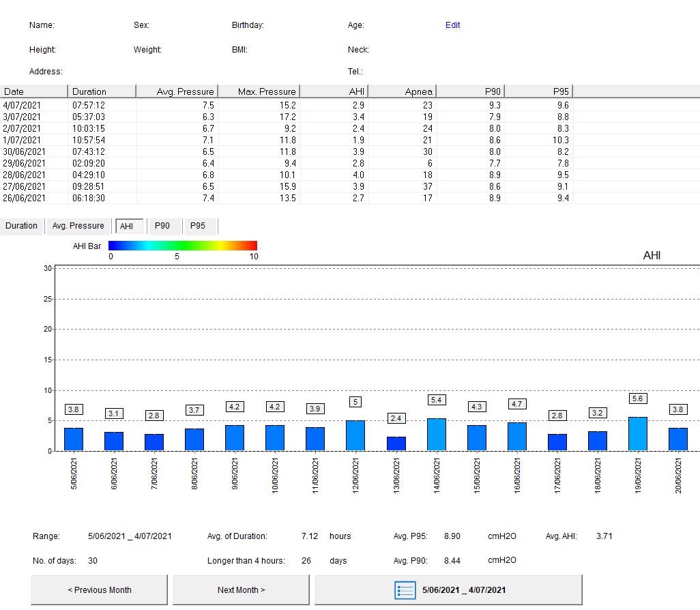Click the Duration column header

click(x=102, y=91)
